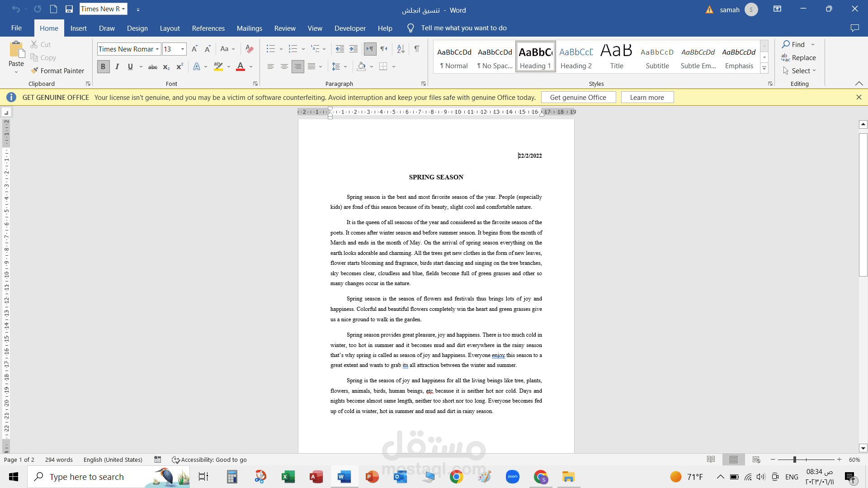Viewport: 868px width, 488px height.
Task: Apply subscript formatting
Action: (x=166, y=67)
